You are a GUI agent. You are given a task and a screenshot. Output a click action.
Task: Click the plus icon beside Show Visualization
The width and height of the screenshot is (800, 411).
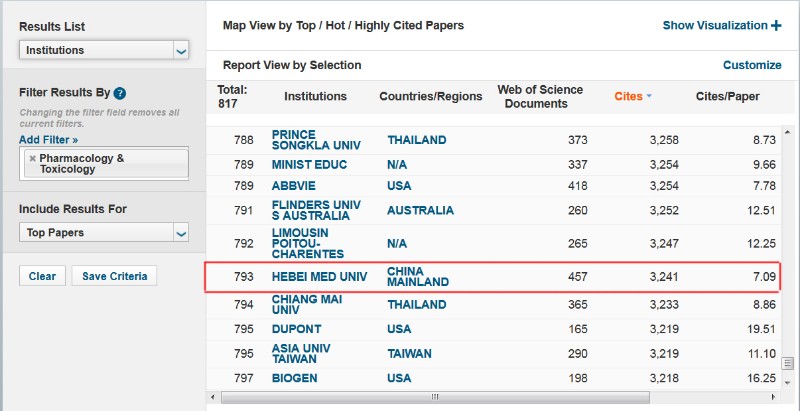[776, 25]
